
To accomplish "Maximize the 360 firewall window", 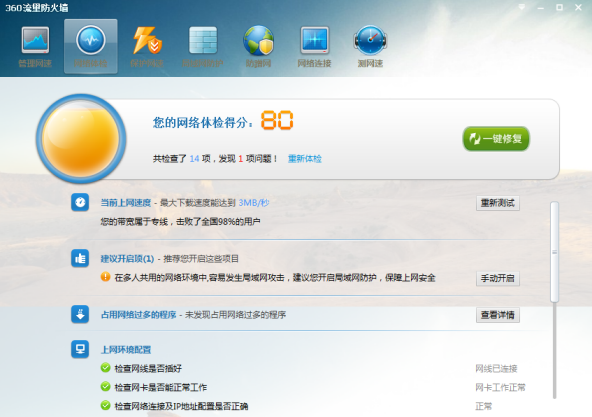I will click(560, 7).
